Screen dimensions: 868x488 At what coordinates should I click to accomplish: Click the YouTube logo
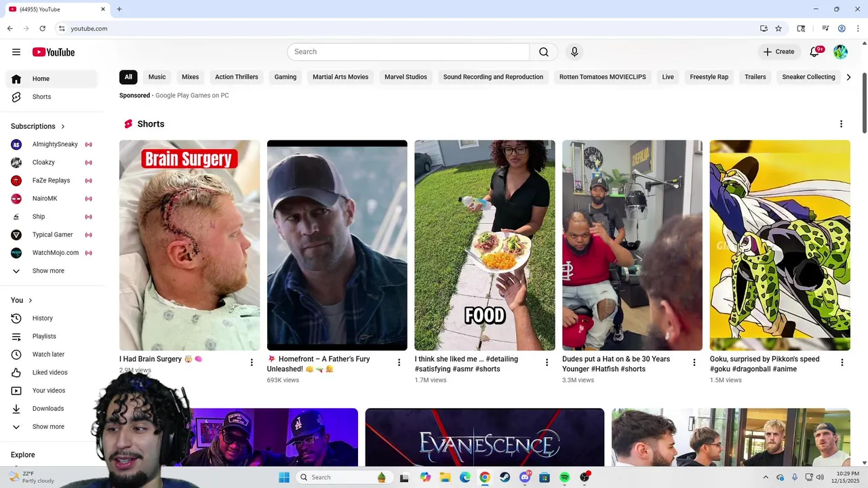(54, 52)
